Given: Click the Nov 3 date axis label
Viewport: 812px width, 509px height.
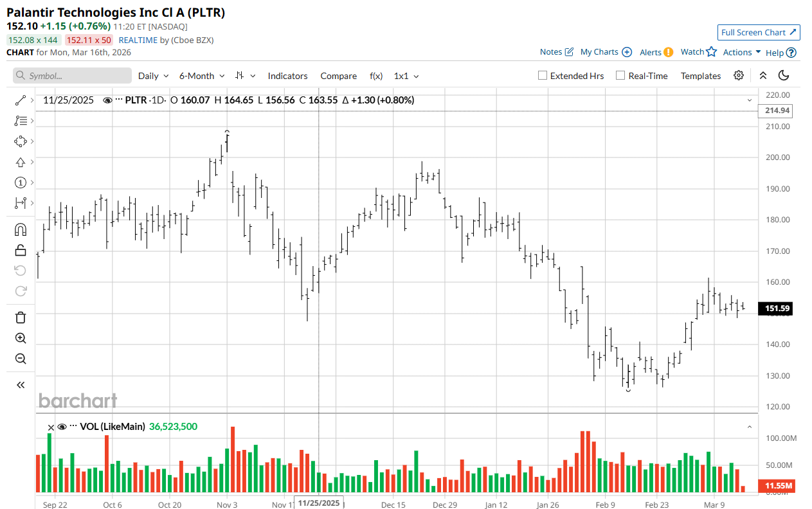Looking at the screenshot, I should 227,505.
